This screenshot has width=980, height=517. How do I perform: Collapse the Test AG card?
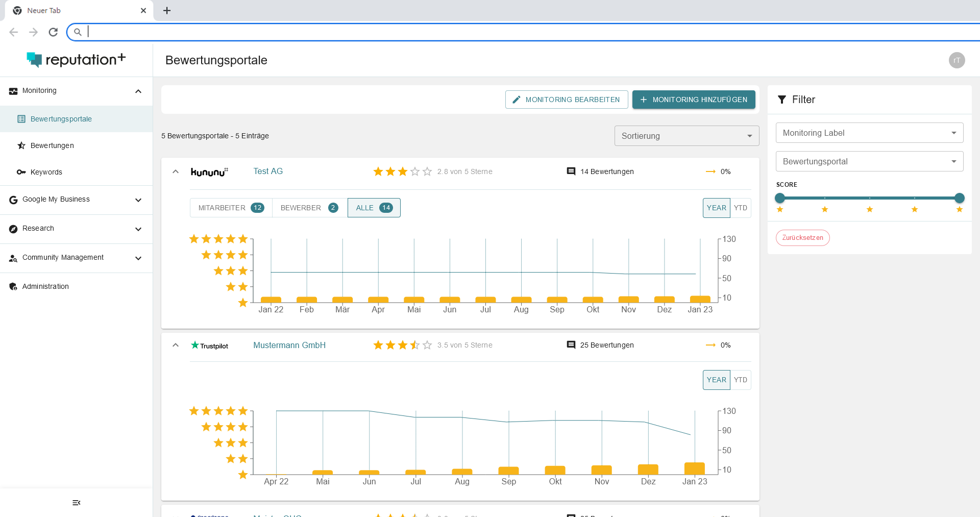[x=176, y=171]
